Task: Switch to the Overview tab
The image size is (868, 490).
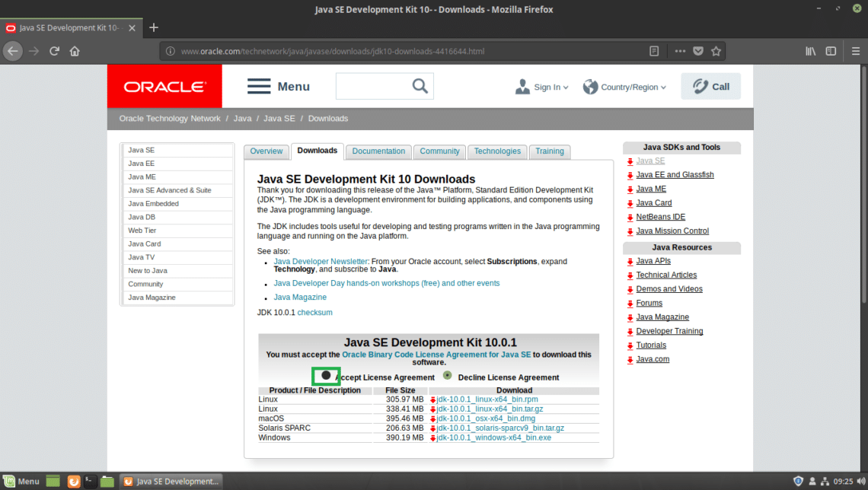Action: tap(266, 151)
